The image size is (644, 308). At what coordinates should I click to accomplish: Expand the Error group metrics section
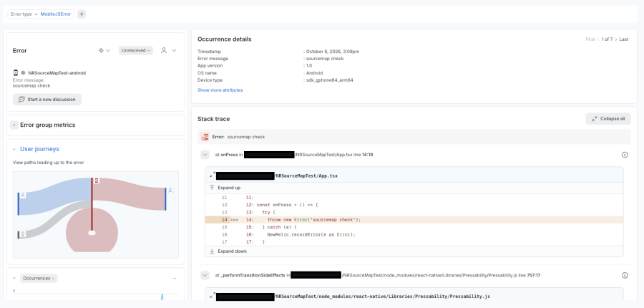pyautogui.click(x=14, y=125)
